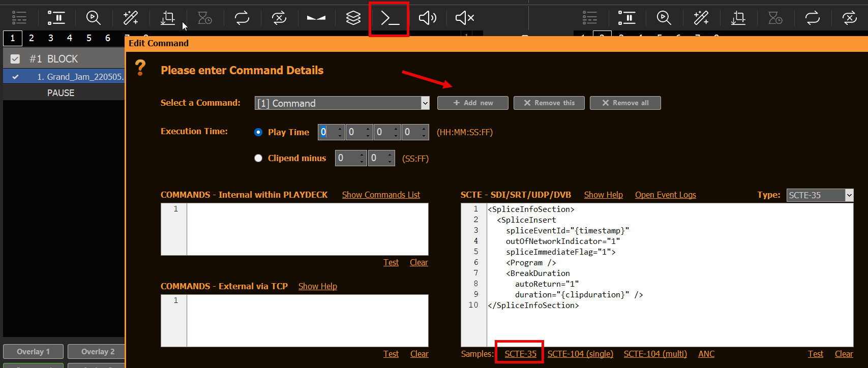The height and width of the screenshot is (368, 868).
Task: Toggle the #1 BLOCK checkbox
Action: pyautogui.click(x=15, y=59)
